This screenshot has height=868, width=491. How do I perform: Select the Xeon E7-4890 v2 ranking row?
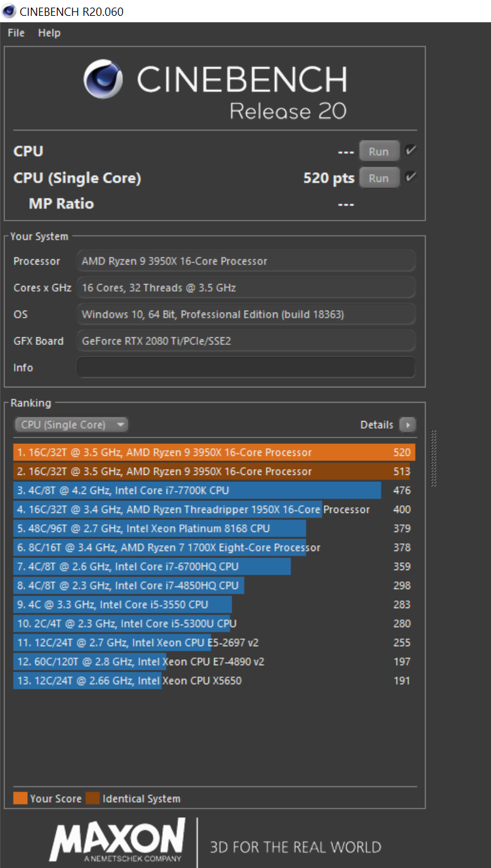pos(214,662)
